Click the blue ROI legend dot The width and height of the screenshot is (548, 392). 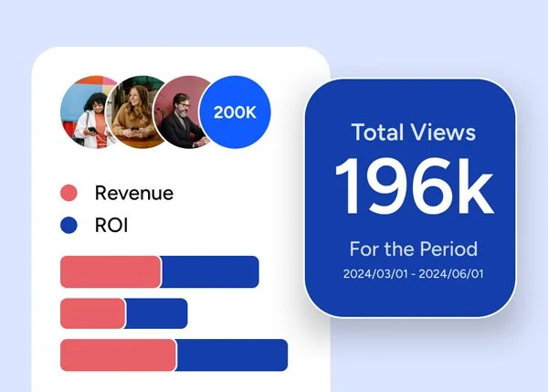tap(68, 225)
